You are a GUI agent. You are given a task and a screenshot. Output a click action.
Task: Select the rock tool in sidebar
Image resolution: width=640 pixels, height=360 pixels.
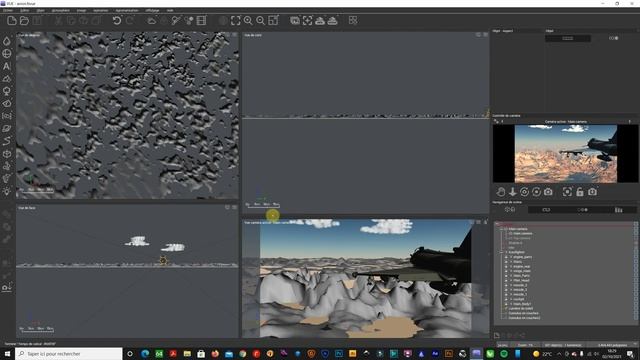tap(7, 104)
